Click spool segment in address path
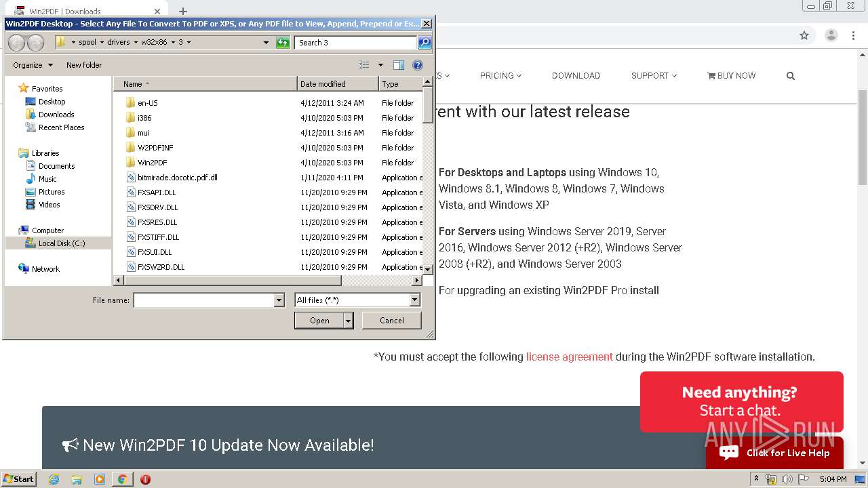 [x=87, y=43]
